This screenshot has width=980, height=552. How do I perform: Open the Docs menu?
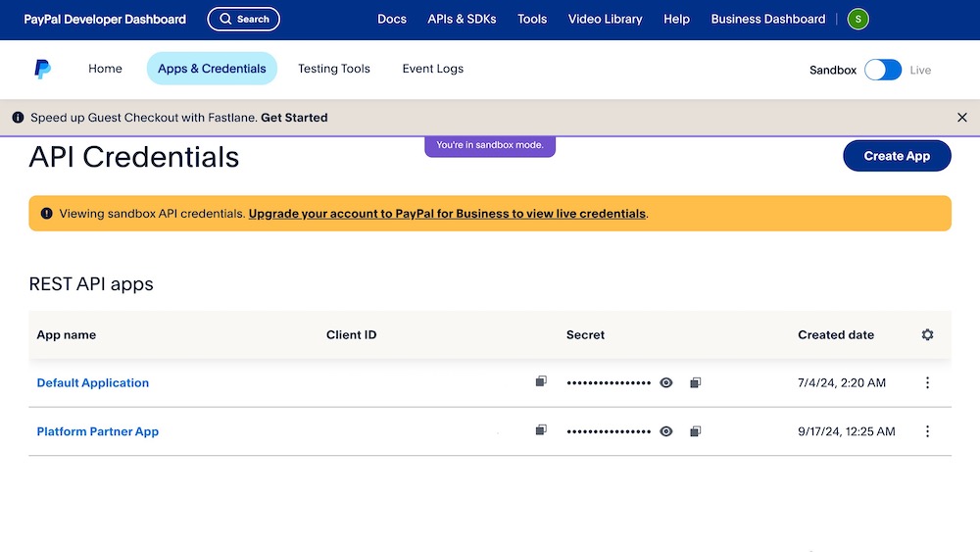(x=392, y=20)
